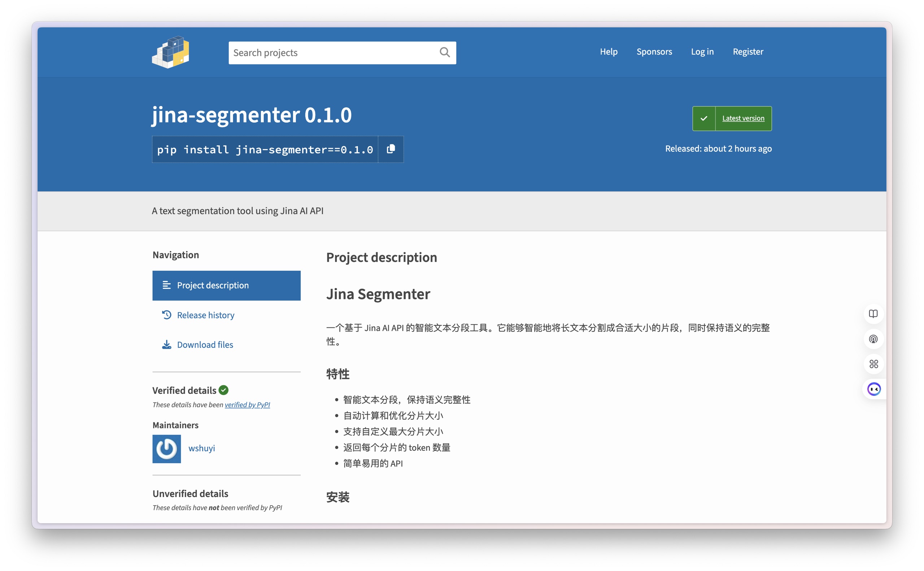Click the Register link
The height and width of the screenshot is (571, 924).
coord(748,52)
